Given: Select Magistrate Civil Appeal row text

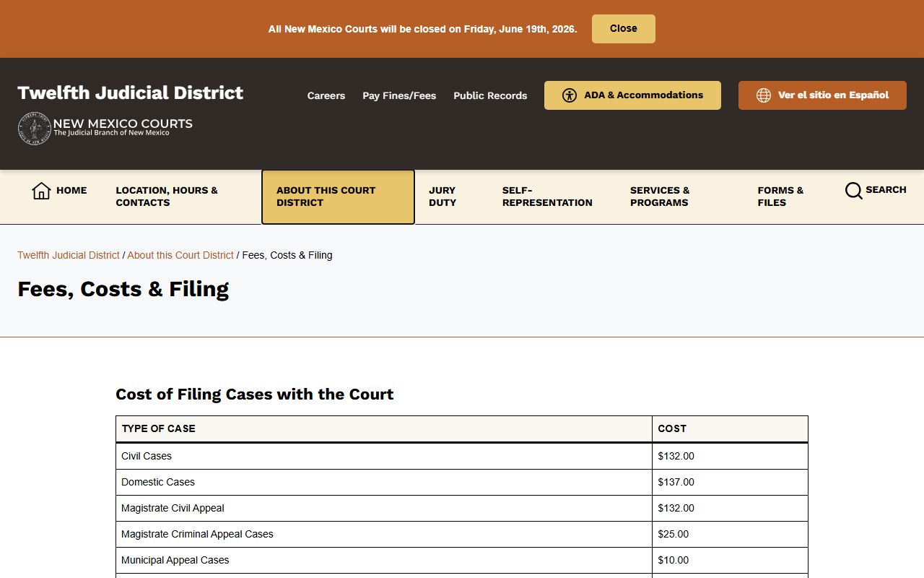Looking at the screenshot, I should click(x=173, y=508).
